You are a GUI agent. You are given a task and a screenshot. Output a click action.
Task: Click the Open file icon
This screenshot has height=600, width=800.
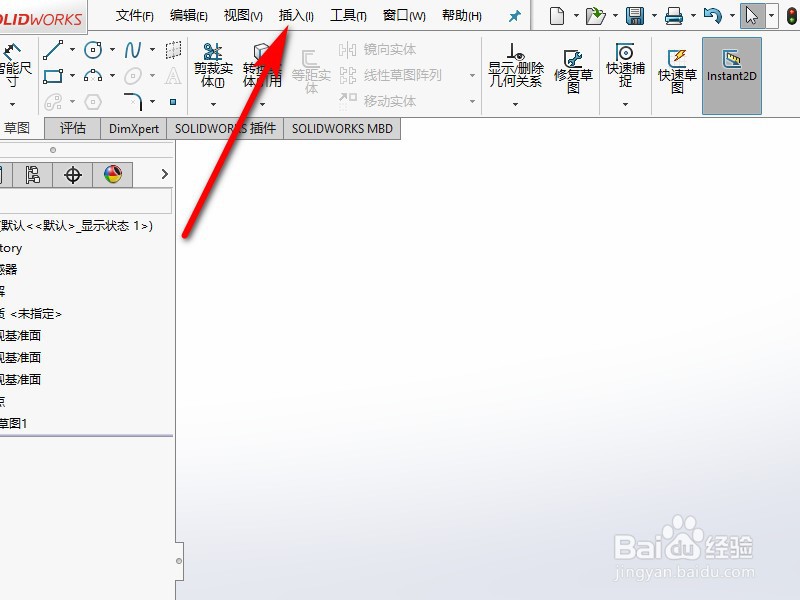[595, 16]
